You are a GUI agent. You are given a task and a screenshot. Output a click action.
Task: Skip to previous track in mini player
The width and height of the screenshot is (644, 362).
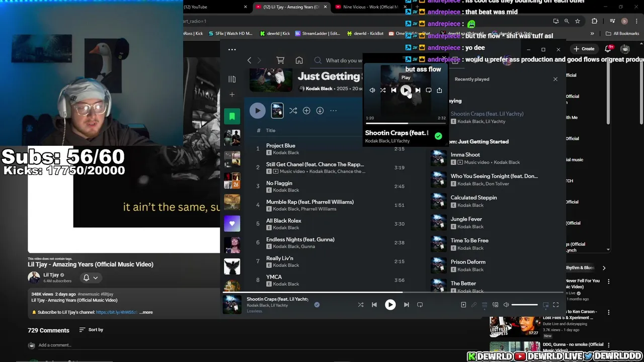(393, 90)
